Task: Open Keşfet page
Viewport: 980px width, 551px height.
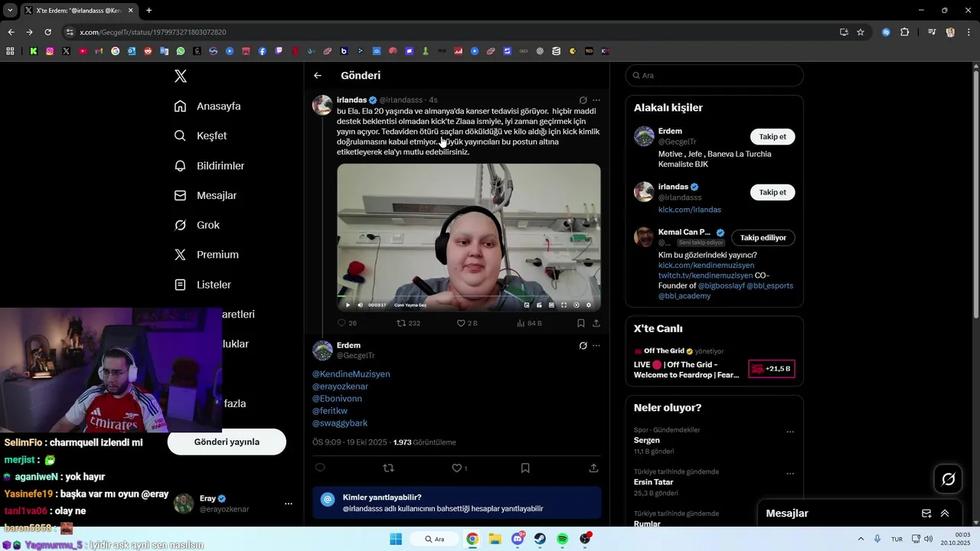Action: 201,135
